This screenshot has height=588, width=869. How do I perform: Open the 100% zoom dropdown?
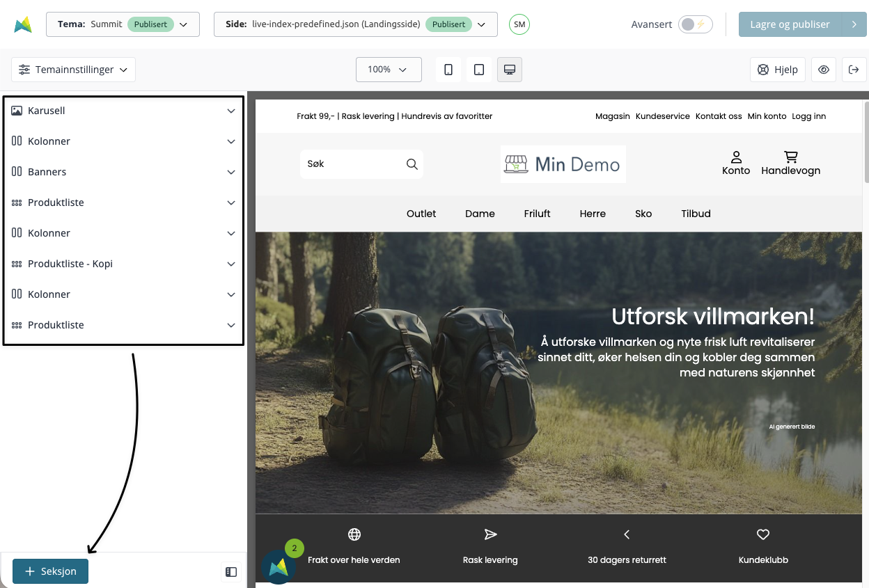click(389, 70)
